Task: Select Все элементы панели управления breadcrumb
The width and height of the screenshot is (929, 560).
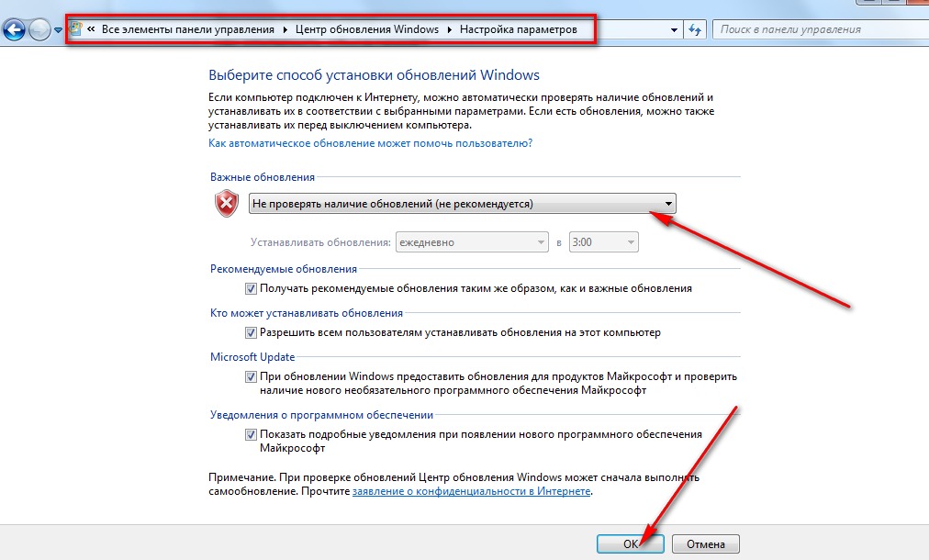Action: (188, 29)
